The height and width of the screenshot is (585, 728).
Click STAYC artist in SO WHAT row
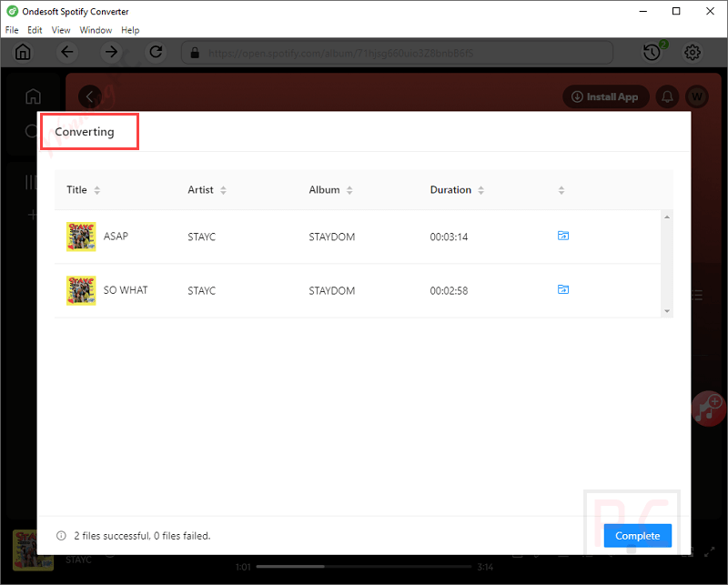click(201, 290)
